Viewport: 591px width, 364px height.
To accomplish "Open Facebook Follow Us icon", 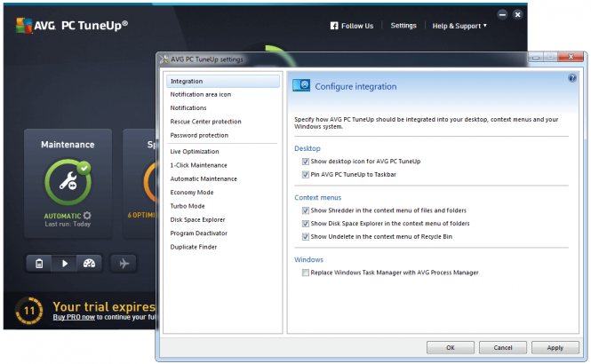I will [x=334, y=26].
